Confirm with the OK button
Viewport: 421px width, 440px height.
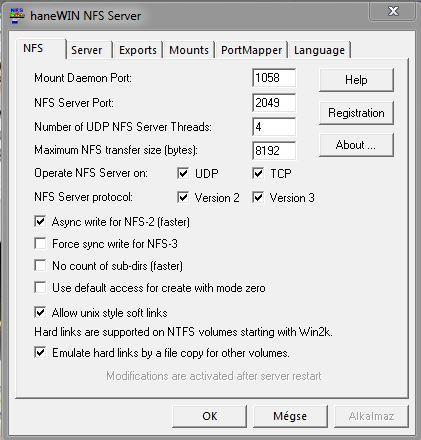point(209,416)
